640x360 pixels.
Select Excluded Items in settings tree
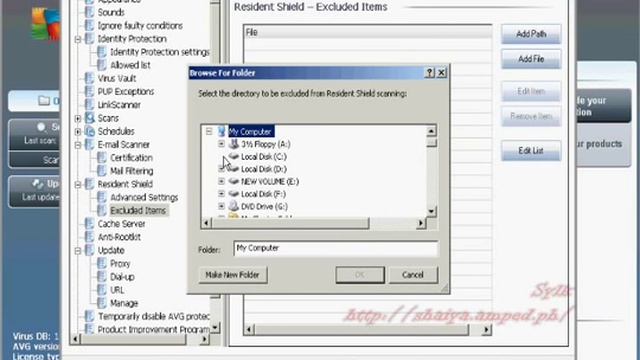[x=138, y=211]
